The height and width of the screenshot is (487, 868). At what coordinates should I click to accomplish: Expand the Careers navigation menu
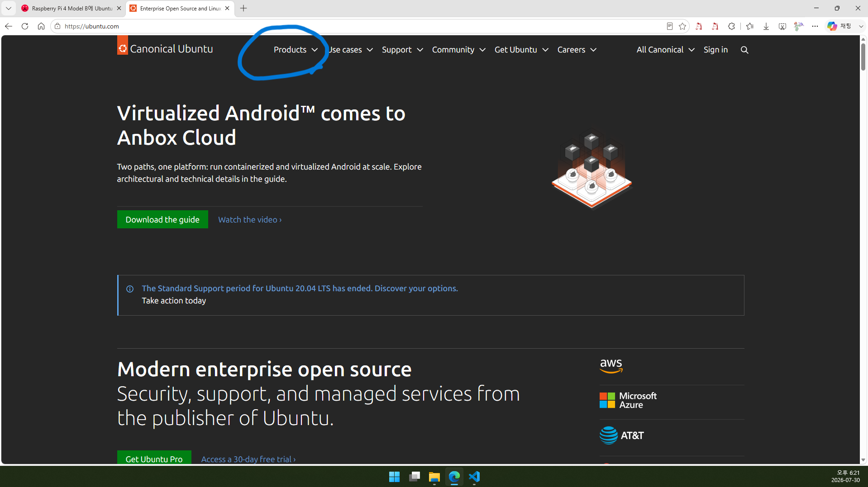point(577,50)
